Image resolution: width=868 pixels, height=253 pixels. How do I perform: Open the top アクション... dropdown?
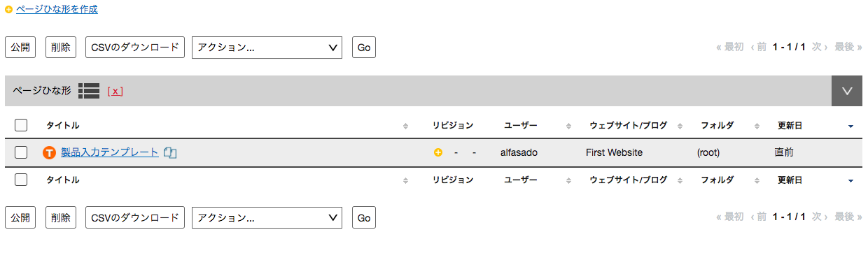[x=267, y=48]
